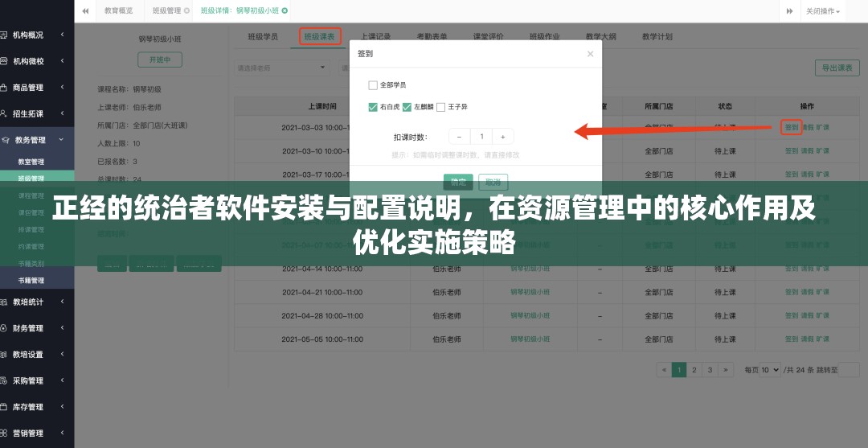The height and width of the screenshot is (448, 868).
Task: Click 请假 in the 2021-05-05 row
Action: click(x=807, y=339)
